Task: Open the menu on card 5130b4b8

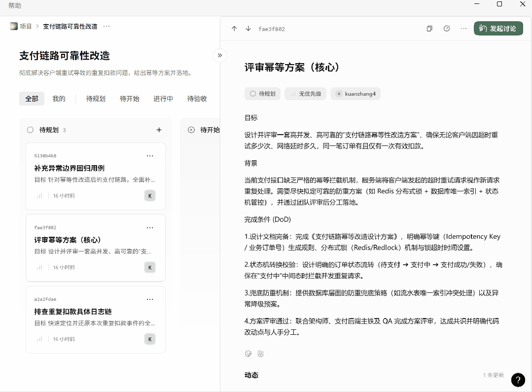Action: (x=150, y=156)
